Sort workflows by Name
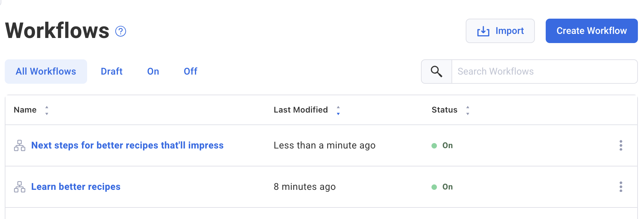 pos(46,110)
